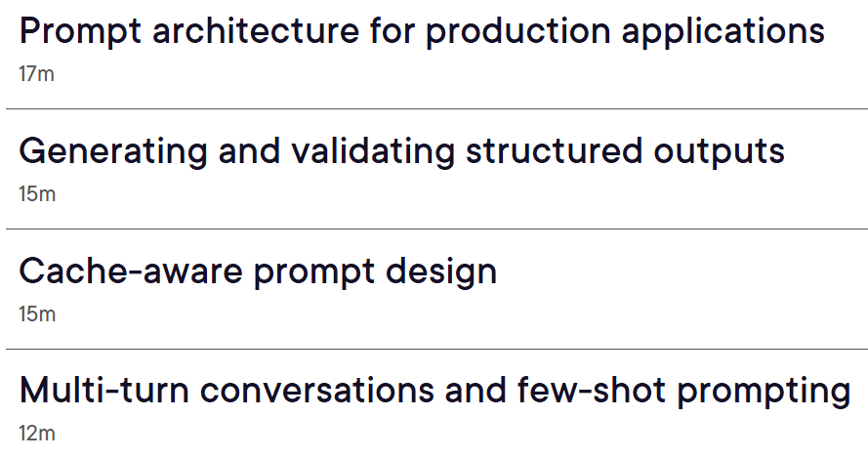Click the 15m duration under Cache-aware prompt design

point(37,313)
